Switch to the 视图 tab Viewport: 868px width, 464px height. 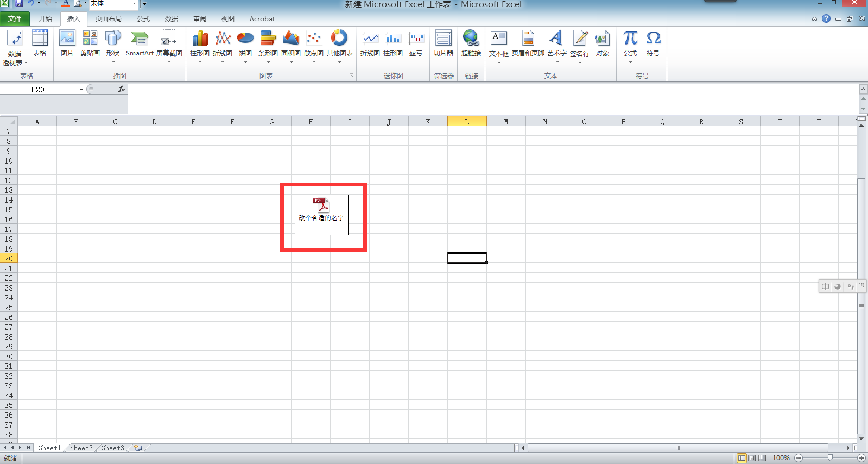click(228, 18)
